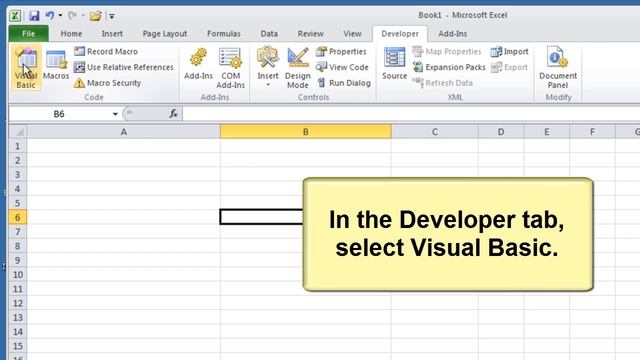Viewport: 640px width, 360px height.
Task: Switch to the Home tab
Action: coord(71,33)
